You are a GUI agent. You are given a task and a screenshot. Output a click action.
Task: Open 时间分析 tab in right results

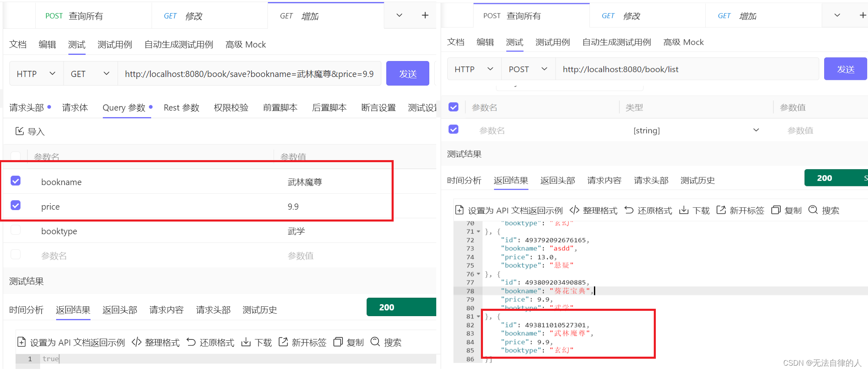click(x=464, y=180)
